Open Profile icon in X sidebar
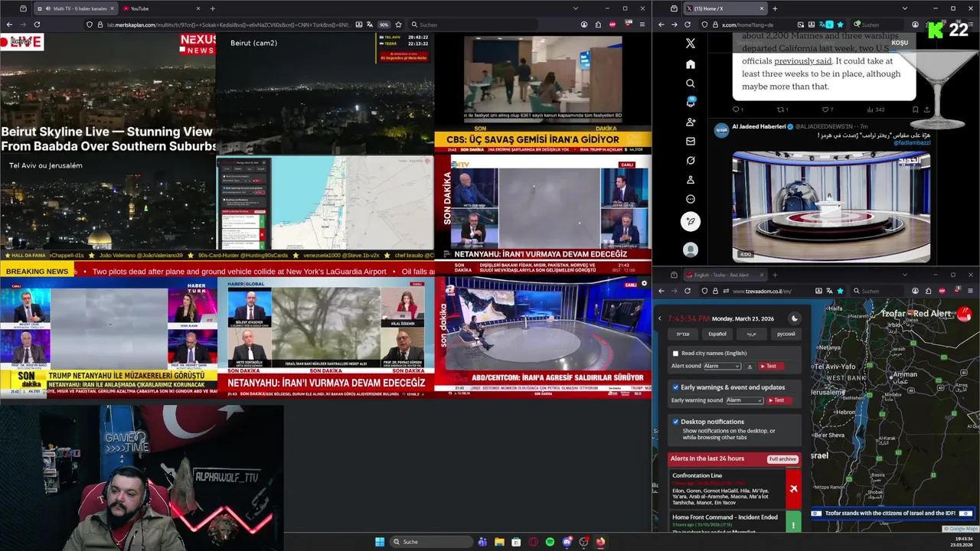 pos(691,180)
